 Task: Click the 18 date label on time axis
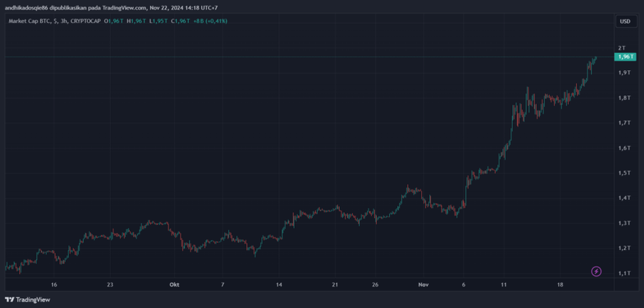pyautogui.click(x=561, y=284)
